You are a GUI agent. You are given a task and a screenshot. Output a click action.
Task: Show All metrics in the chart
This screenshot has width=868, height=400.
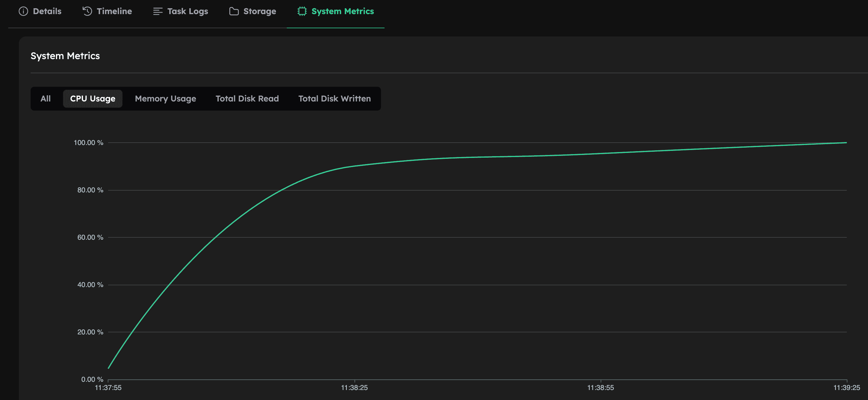(x=45, y=98)
